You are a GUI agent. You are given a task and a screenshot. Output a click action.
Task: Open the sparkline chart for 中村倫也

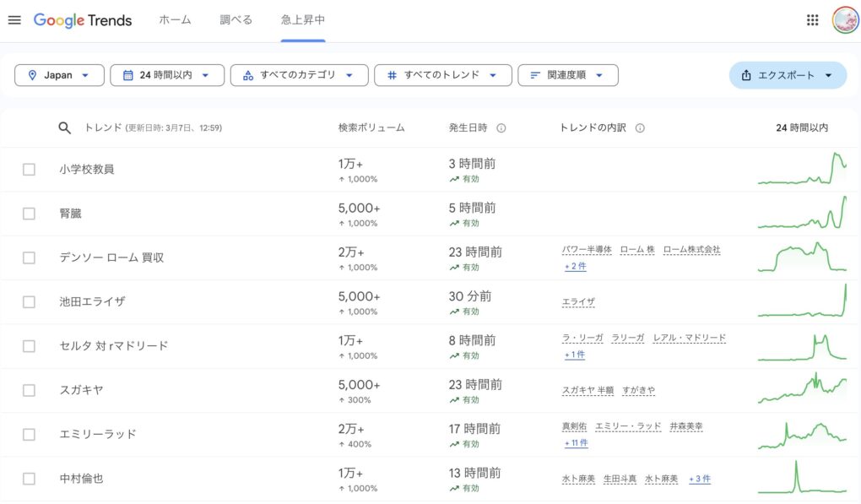[x=801, y=478]
